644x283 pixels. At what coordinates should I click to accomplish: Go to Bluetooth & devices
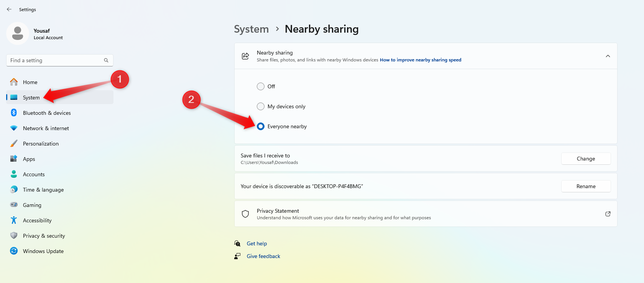tap(60, 113)
